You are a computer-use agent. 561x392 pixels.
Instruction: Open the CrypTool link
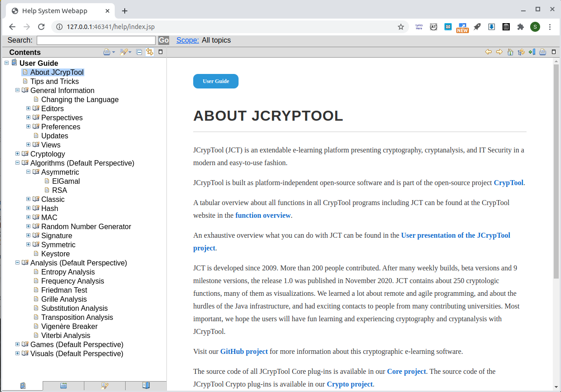[x=508, y=183]
